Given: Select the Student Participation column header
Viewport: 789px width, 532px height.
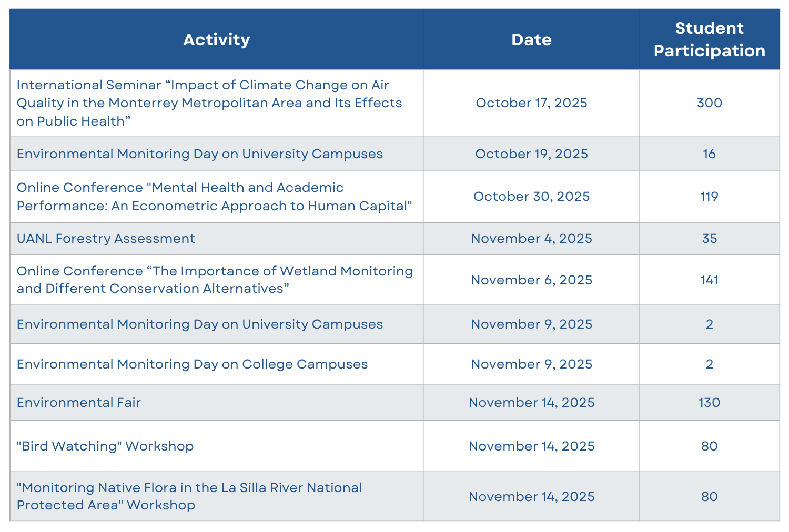Looking at the screenshot, I should 709,39.
